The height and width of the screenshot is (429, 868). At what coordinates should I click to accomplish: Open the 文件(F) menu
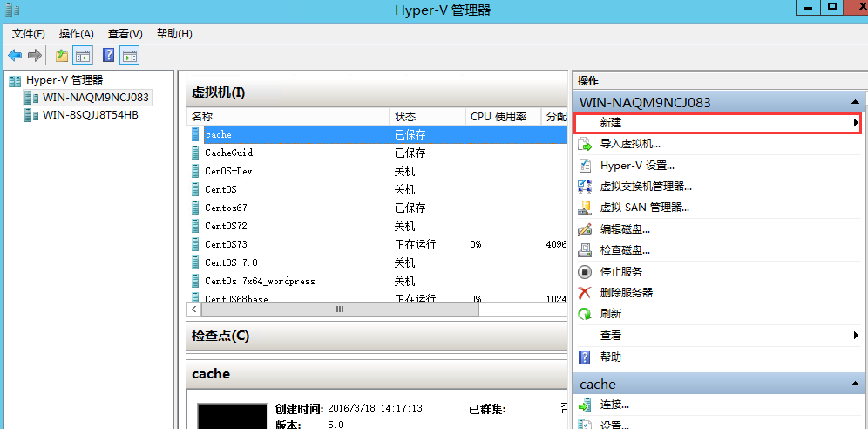(x=28, y=34)
